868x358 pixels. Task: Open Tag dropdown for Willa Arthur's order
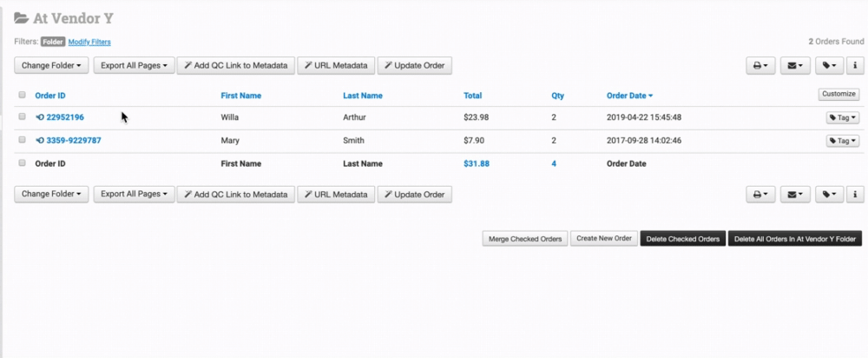coord(841,117)
